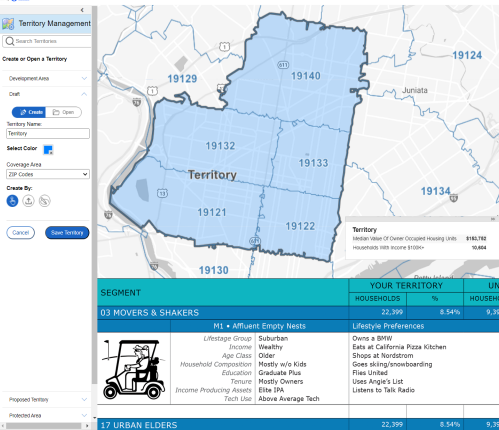Collapse the side panel with the arrow
The image size is (499, 430).
coord(82,10)
